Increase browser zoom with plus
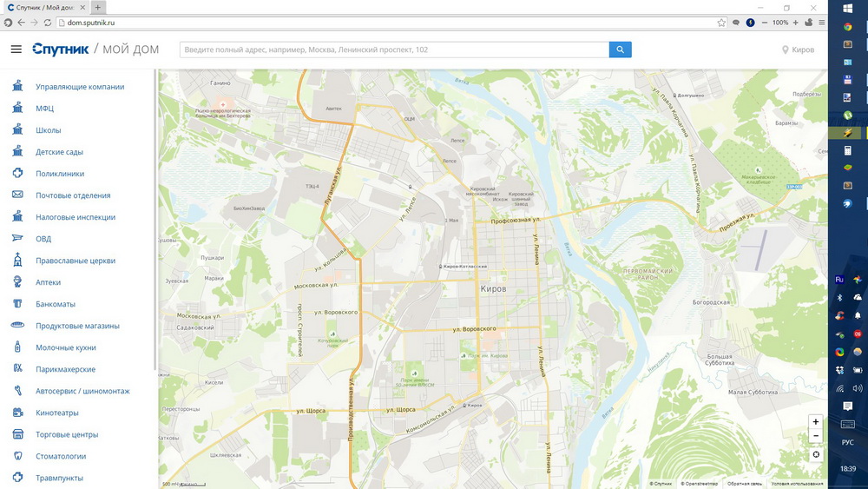868x489 pixels. (795, 23)
